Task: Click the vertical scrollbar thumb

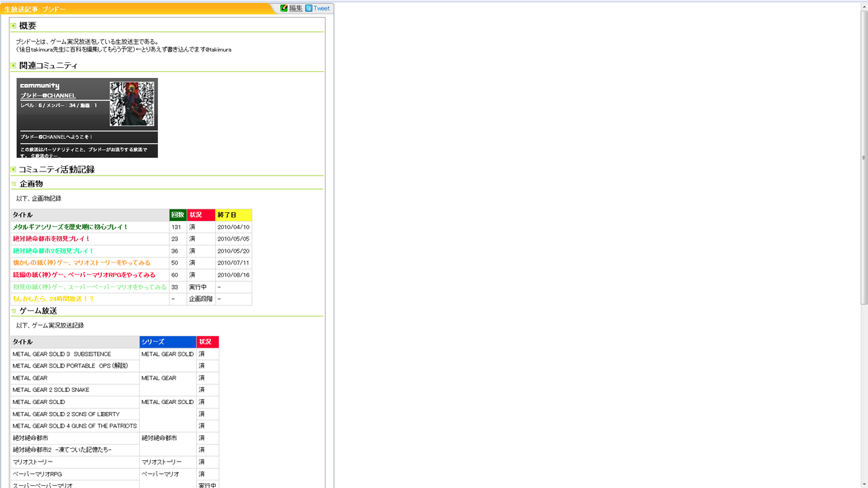Action: (864, 157)
